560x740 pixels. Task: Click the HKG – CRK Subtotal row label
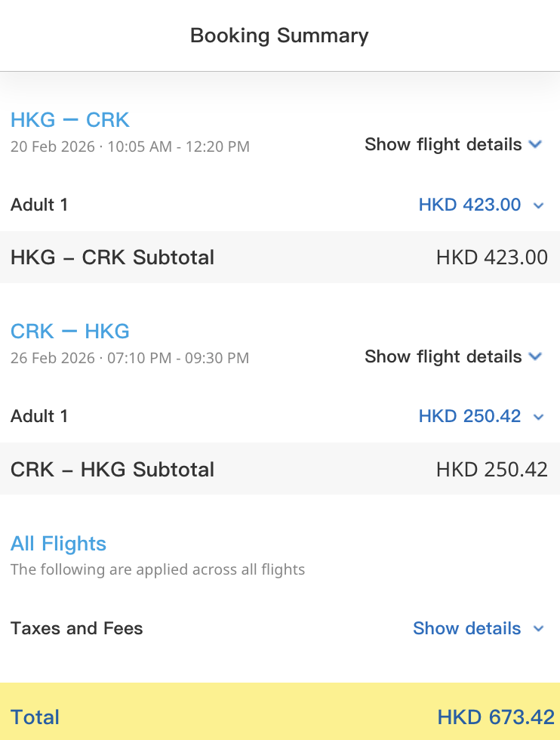coord(112,257)
